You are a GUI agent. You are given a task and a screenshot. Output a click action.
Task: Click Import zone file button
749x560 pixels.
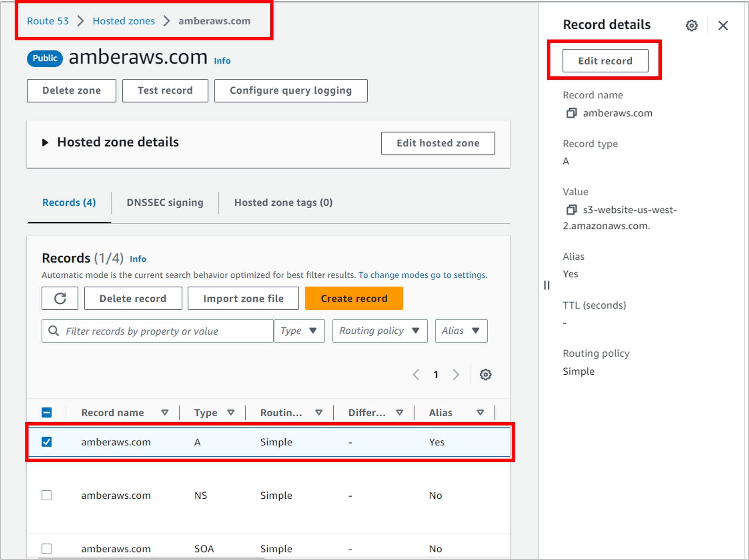coord(243,298)
